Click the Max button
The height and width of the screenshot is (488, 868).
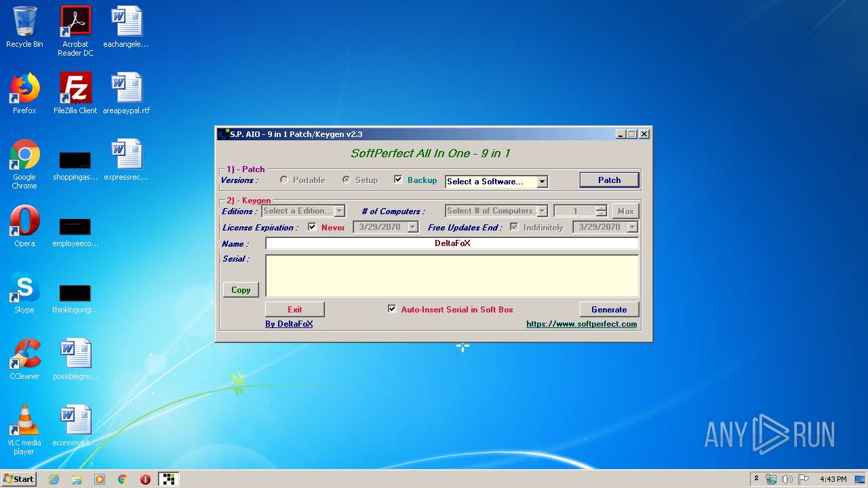pyautogui.click(x=625, y=211)
